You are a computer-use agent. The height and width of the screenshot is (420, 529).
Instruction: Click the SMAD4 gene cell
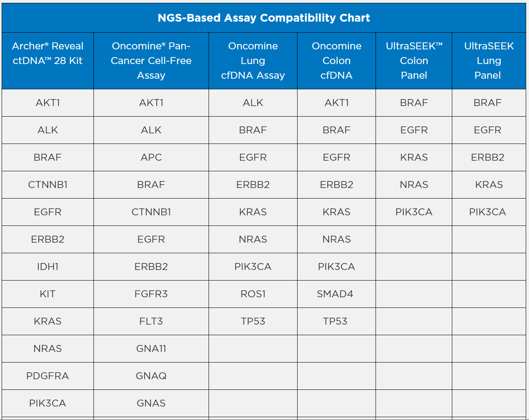pyautogui.click(x=335, y=294)
